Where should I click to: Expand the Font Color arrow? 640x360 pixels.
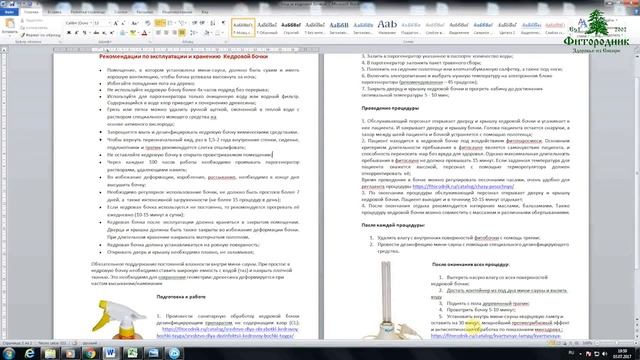pyautogui.click(x=149, y=33)
